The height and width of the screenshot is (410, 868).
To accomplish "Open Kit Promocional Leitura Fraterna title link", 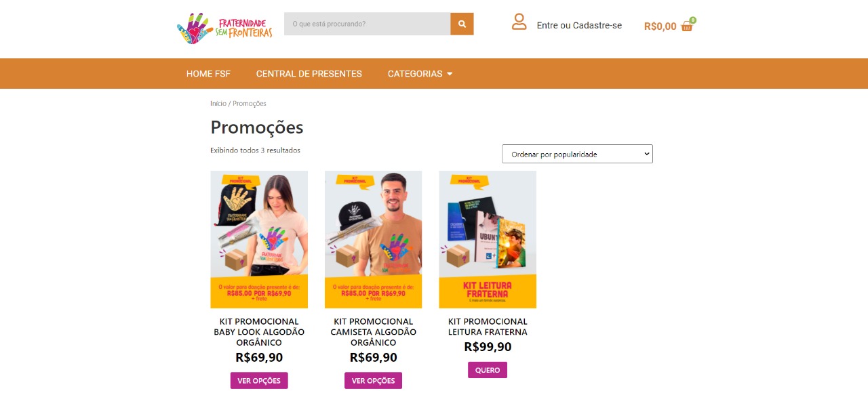I will (x=488, y=327).
